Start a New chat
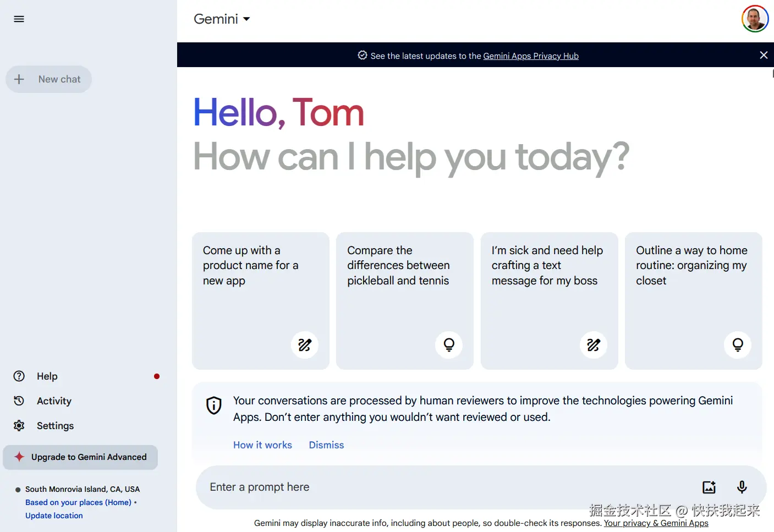Viewport: 774px width, 532px height. [x=48, y=79]
